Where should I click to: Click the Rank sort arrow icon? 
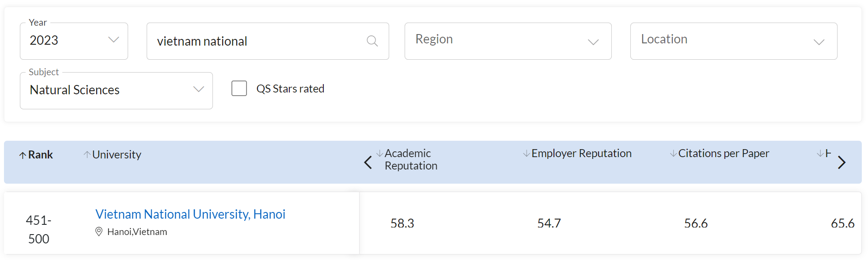pyautogui.click(x=23, y=155)
